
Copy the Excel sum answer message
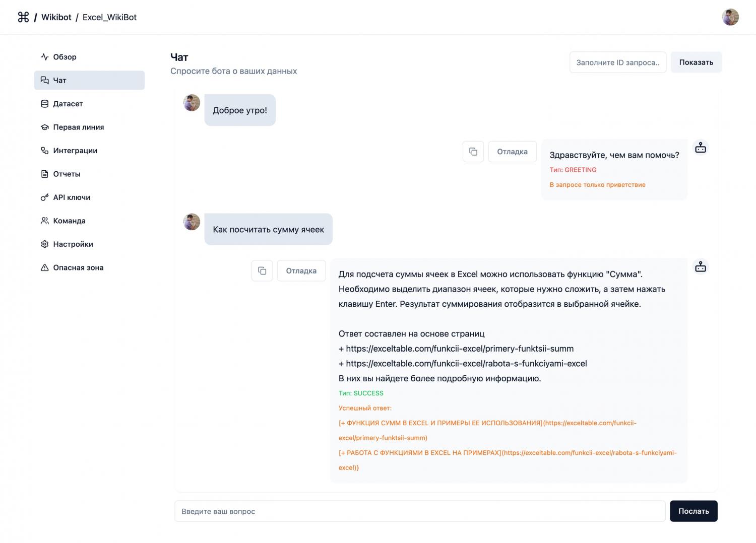tap(262, 271)
